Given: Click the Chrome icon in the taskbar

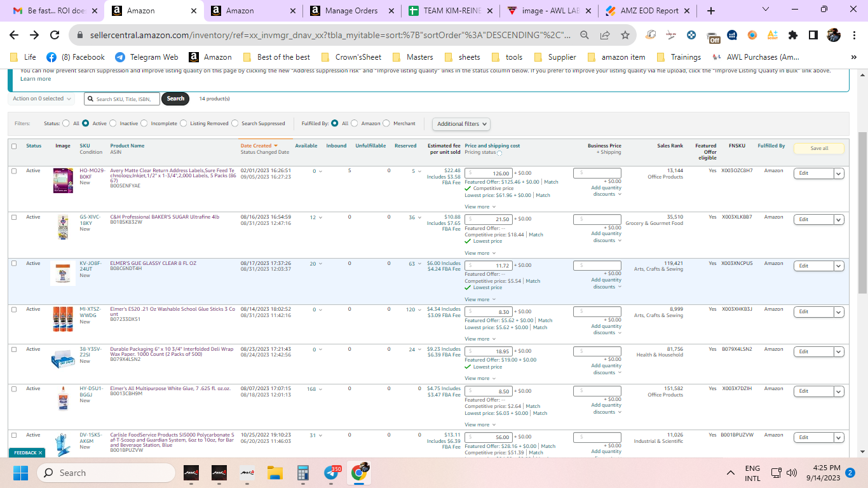Looking at the screenshot, I should click(x=359, y=473).
